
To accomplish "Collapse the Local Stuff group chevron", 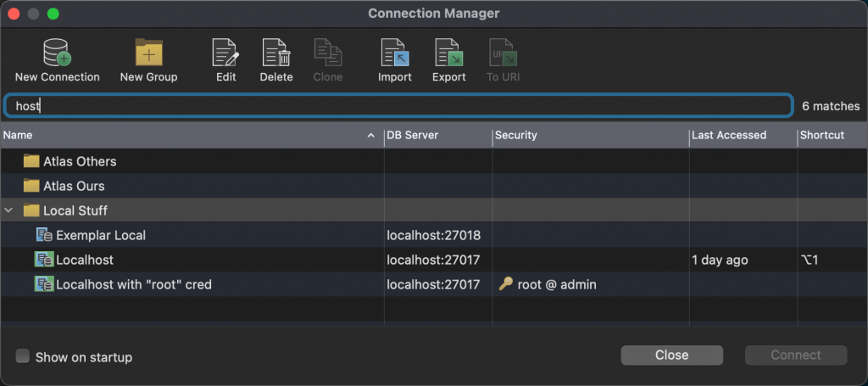I will (x=8, y=210).
